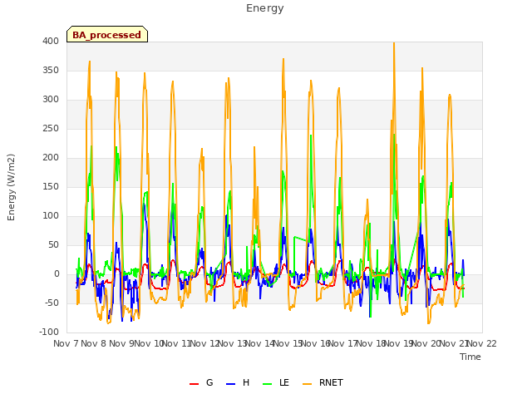Click the y-axis tick value 200
The width and height of the screenshot is (532, 399).
click(51, 157)
